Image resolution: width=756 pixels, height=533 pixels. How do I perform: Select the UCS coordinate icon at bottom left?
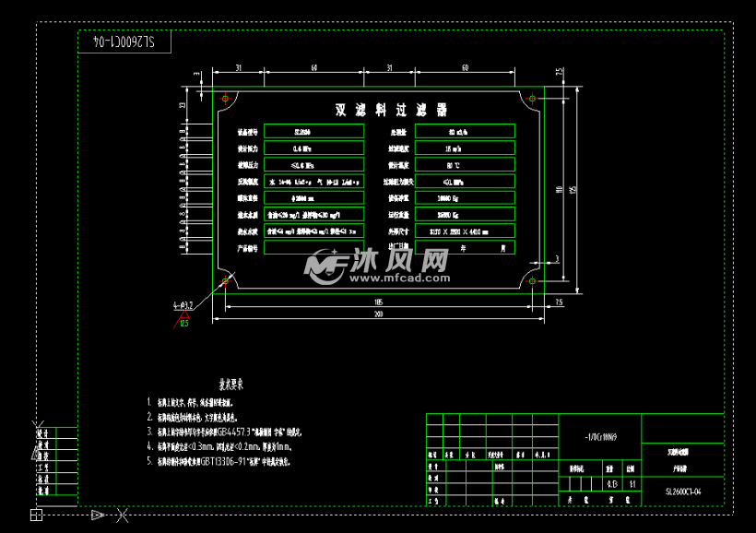[x=37, y=513]
